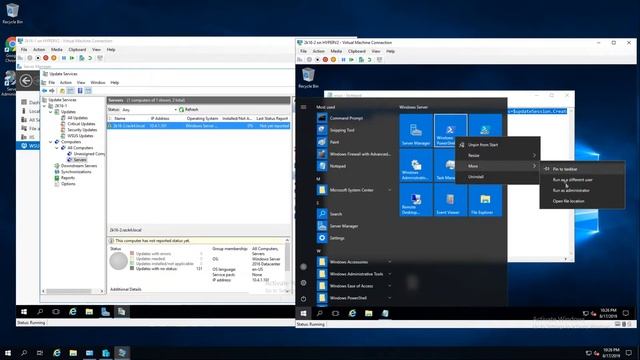Click the Start button in the 2k16-1 VM taskbar
Viewport: 640px width, 360px height.
tap(24, 312)
